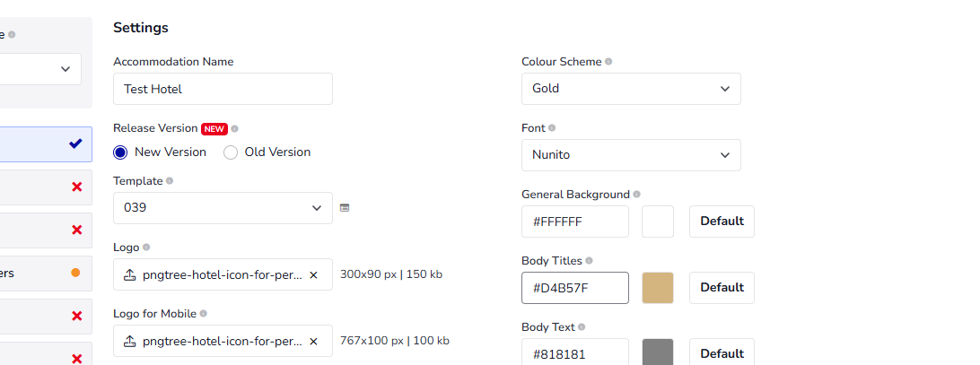Image resolution: width=980 pixels, height=365 pixels.
Task: Click the info icon next to Logo label
Action: click(x=146, y=248)
